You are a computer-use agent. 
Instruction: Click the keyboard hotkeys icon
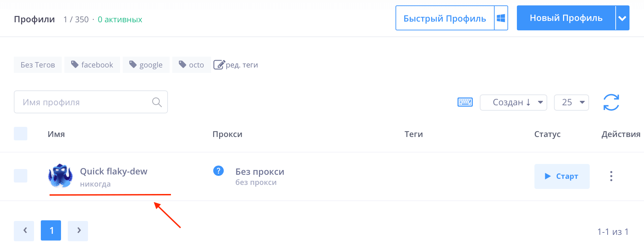pos(465,102)
